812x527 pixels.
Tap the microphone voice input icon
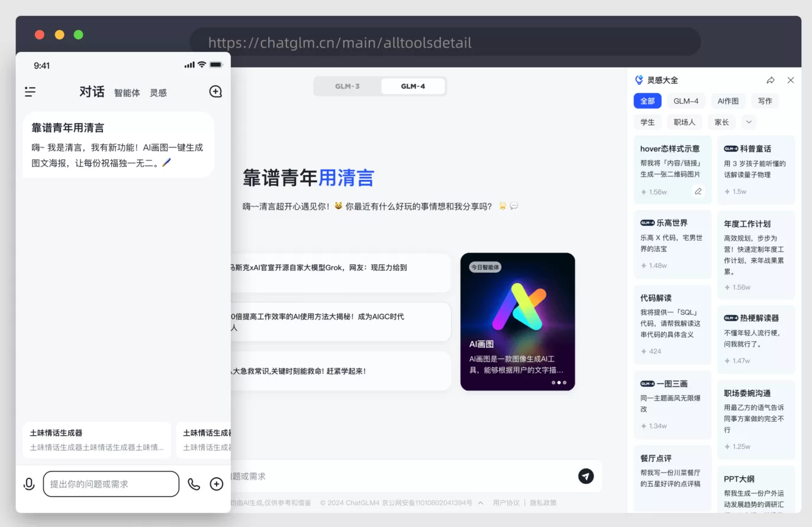point(28,484)
